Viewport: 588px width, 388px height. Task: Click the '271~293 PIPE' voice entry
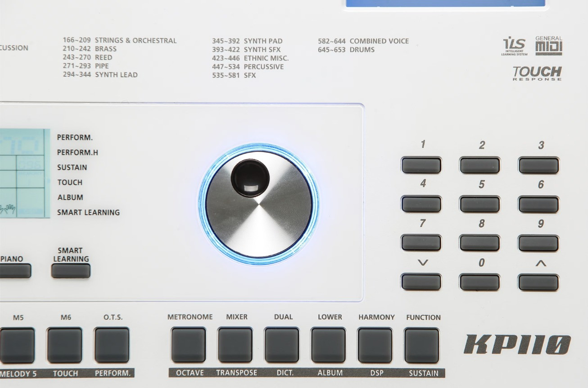coord(86,66)
